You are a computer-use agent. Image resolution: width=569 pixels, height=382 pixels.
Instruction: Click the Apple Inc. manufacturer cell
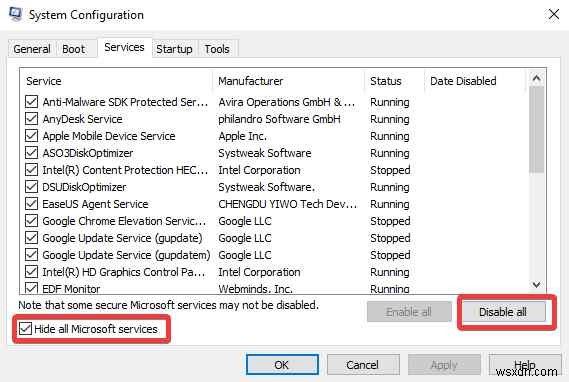(242, 136)
